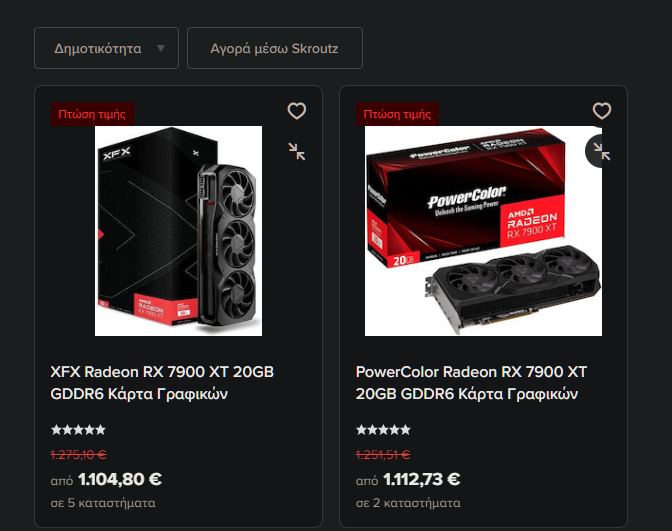672x531 pixels.
Task: Favorite the XFX Radeon RX 7900 XT card
Action: pos(297,111)
